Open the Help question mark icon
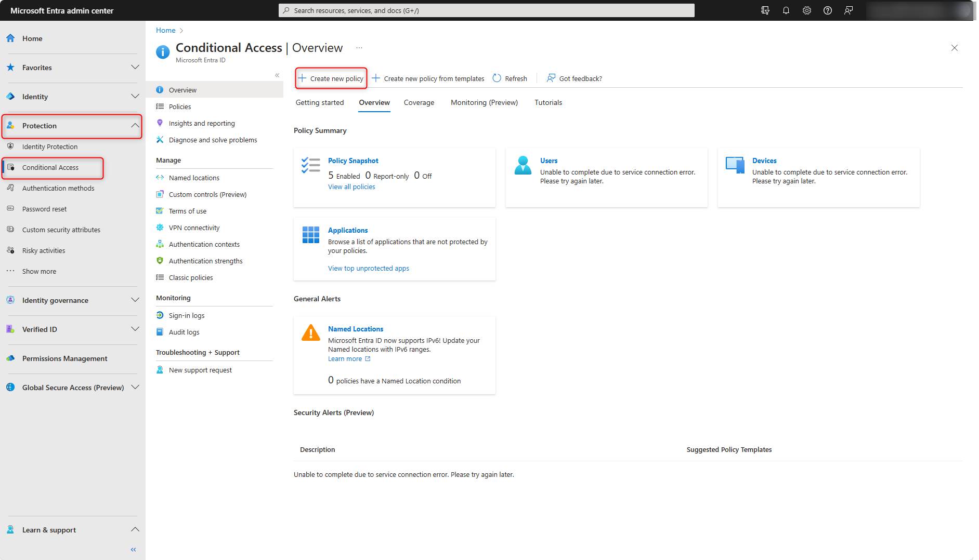 827,10
